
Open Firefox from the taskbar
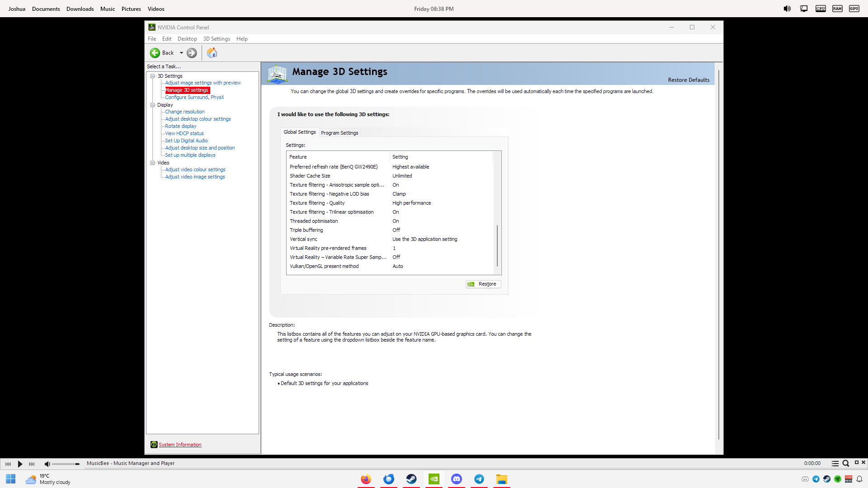[366, 479]
